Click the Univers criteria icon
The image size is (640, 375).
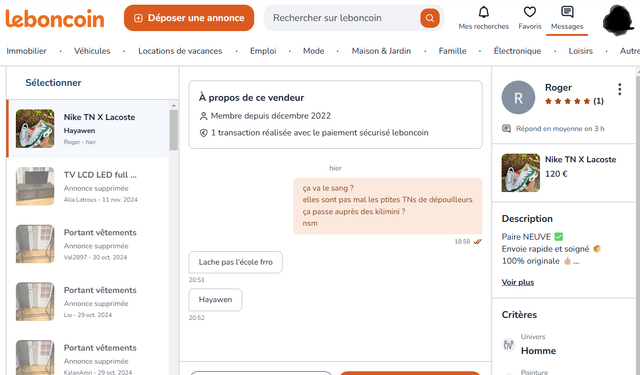(x=509, y=344)
